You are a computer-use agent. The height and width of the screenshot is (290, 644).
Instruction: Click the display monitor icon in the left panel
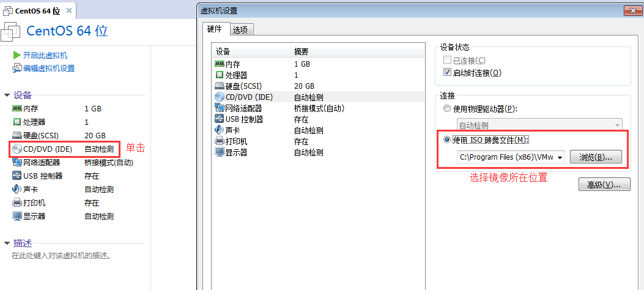pyautogui.click(x=17, y=216)
